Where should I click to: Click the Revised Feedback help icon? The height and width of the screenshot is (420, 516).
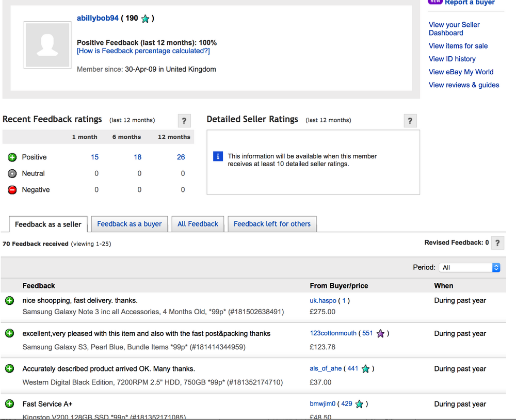497,243
